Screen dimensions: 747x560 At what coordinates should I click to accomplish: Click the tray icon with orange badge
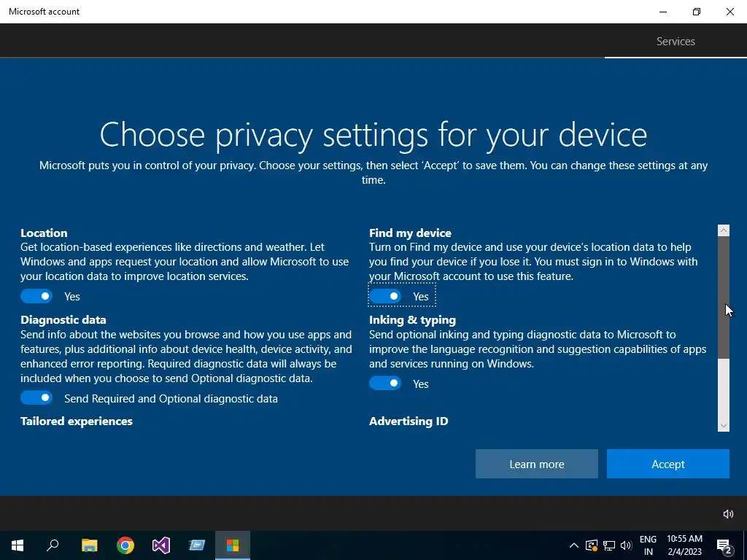591,545
